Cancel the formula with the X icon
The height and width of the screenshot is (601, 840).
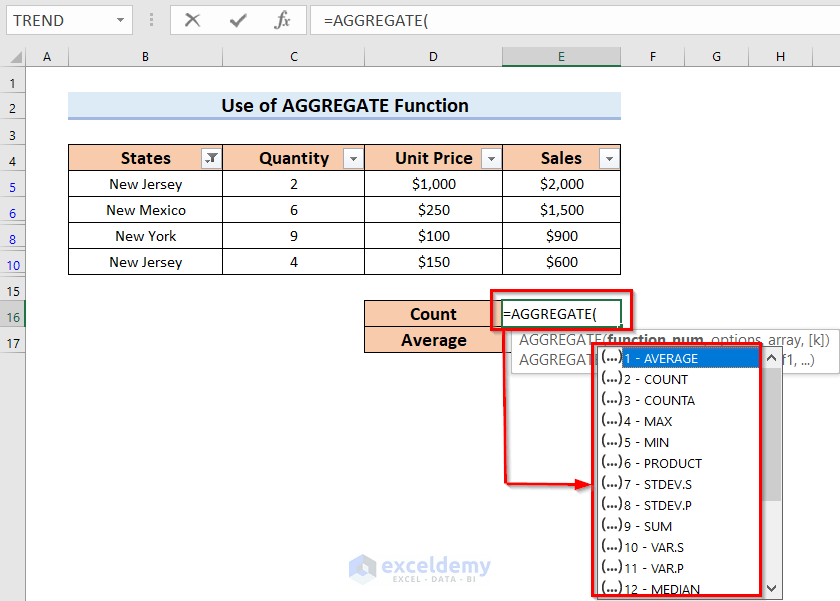coord(192,20)
